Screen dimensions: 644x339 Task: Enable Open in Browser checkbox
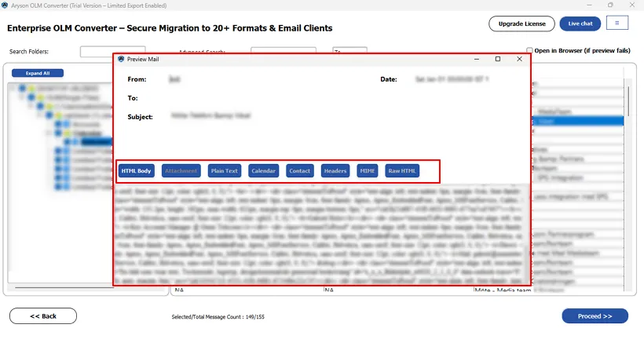pyautogui.click(x=529, y=51)
